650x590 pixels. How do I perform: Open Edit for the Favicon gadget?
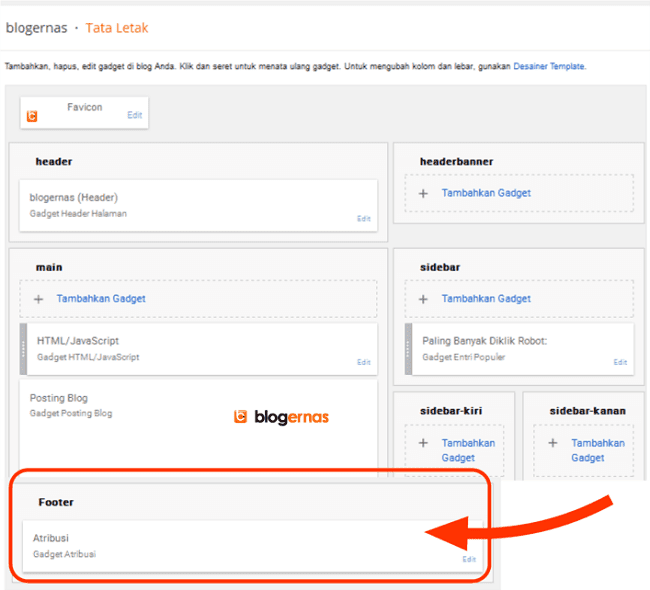pos(134,116)
